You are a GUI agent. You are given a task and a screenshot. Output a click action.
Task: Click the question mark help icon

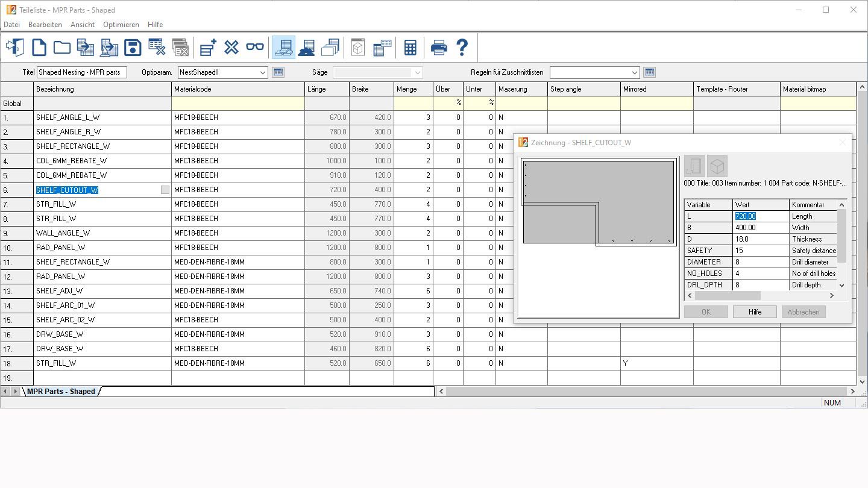(462, 48)
